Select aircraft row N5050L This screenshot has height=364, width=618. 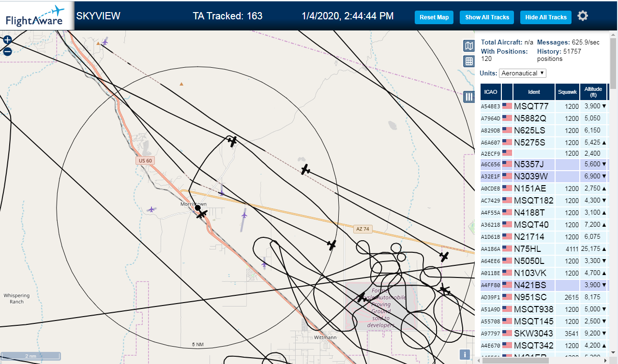pyautogui.click(x=544, y=261)
